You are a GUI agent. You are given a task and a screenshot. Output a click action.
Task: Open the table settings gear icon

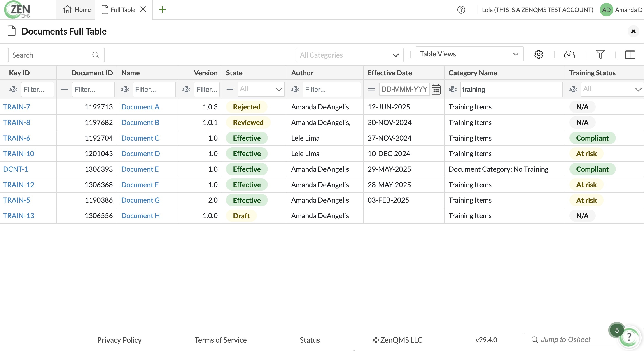[x=539, y=54]
